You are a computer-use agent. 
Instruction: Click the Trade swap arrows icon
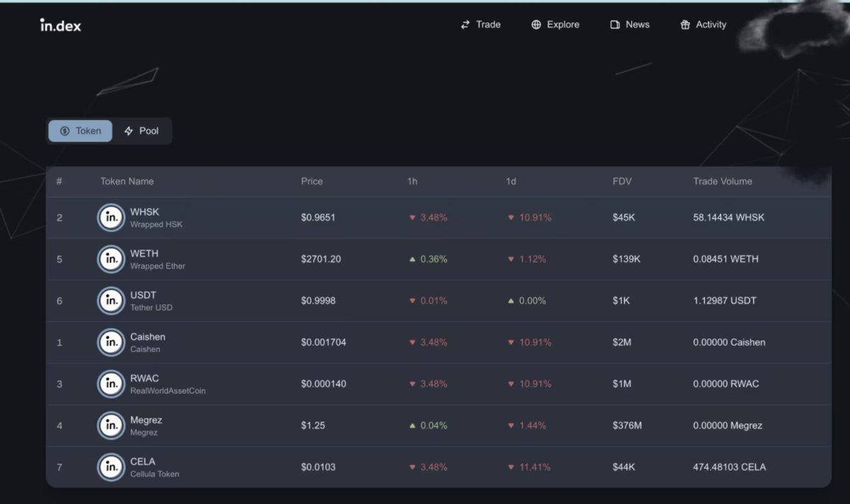pyautogui.click(x=465, y=25)
